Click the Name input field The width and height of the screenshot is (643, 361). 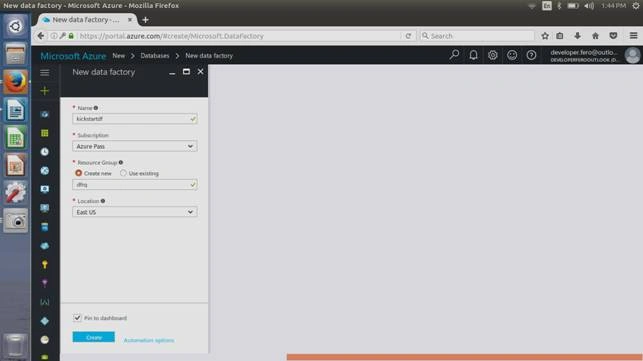135,119
